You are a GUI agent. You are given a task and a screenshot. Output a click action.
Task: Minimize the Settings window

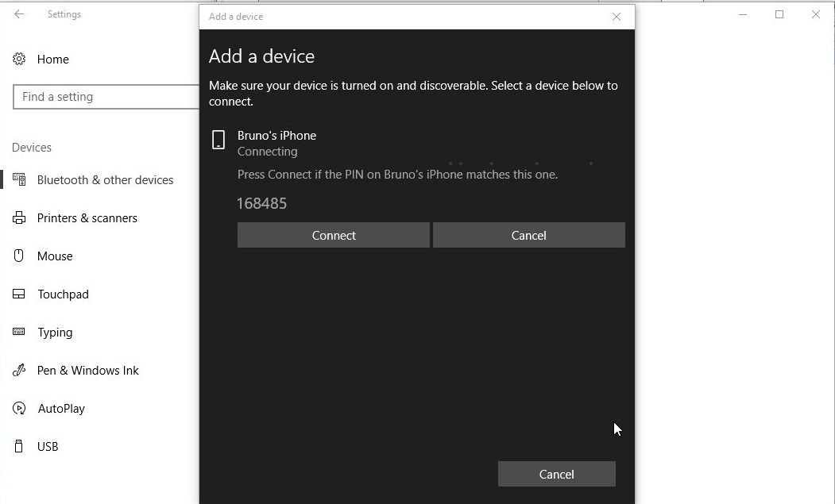[x=743, y=14]
